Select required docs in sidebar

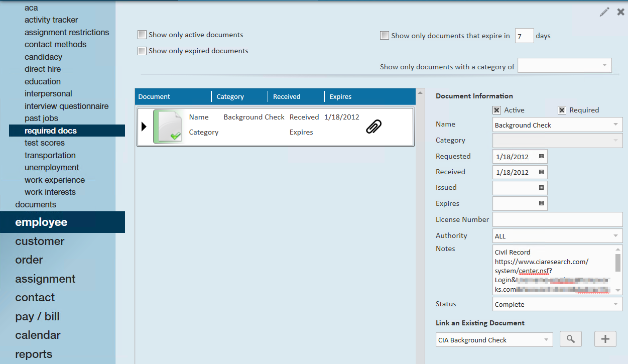[x=67, y=131]
